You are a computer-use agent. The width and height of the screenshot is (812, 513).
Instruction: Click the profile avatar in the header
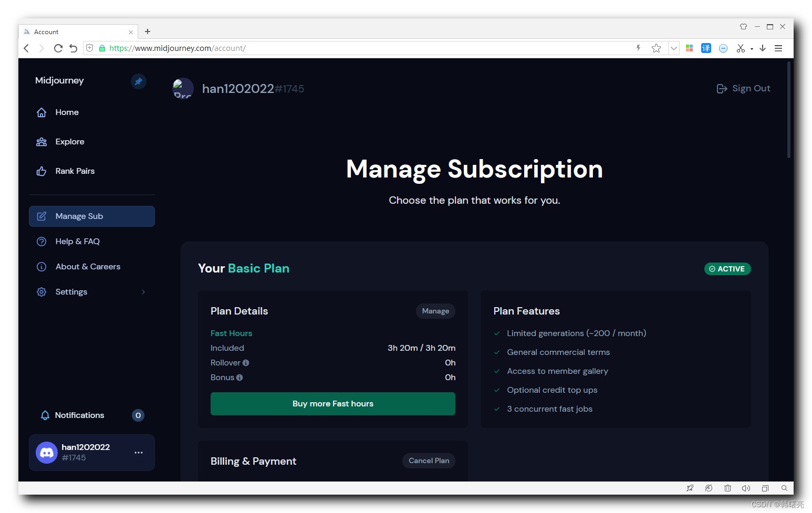tap(183, 88)
